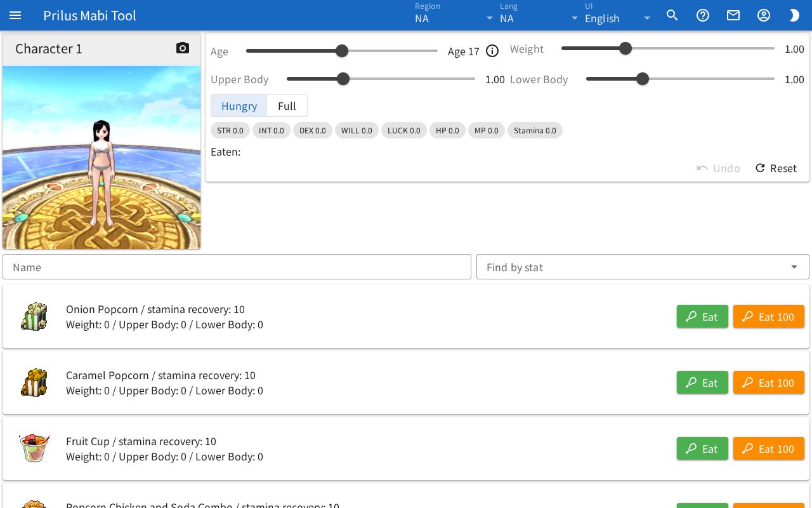Select the Hungry state toggle

239,105
